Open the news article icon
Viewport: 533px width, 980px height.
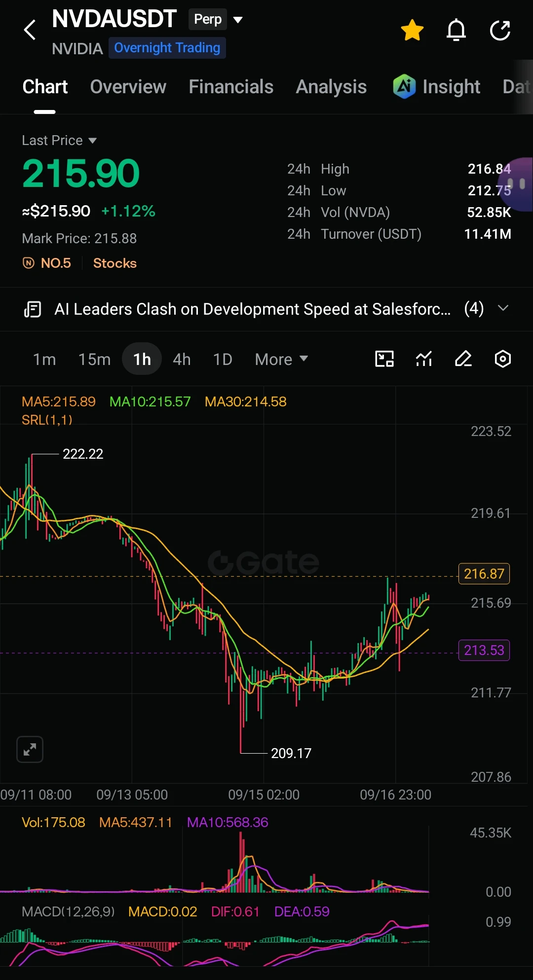33,309
